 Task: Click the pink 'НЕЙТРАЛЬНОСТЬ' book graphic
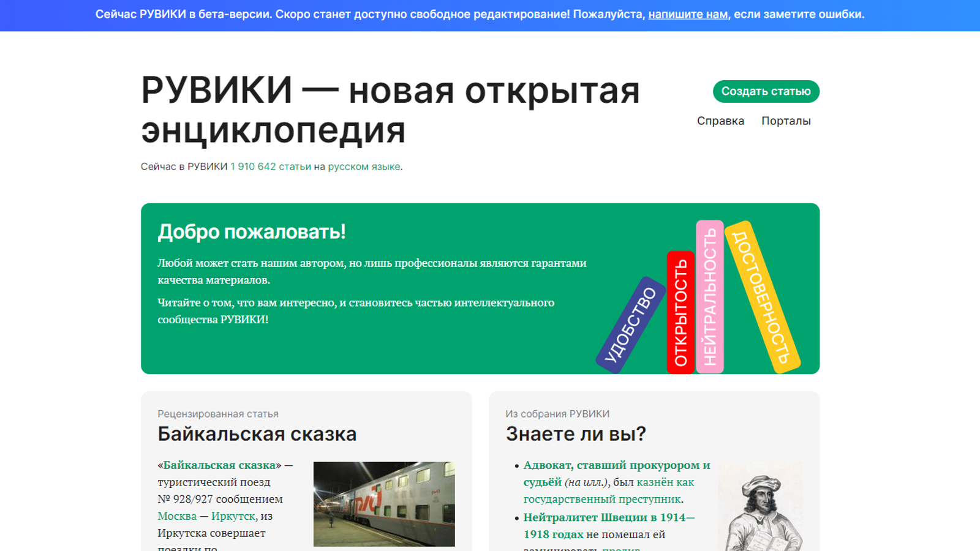(x=710, y=297)
